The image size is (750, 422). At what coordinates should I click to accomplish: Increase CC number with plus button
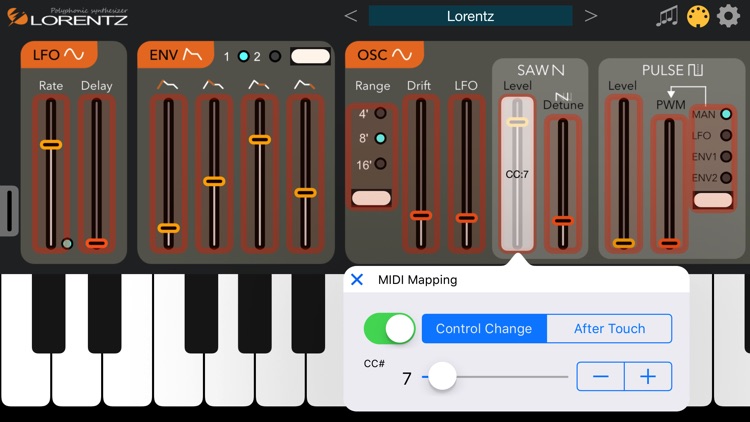[x=648, y=377]
